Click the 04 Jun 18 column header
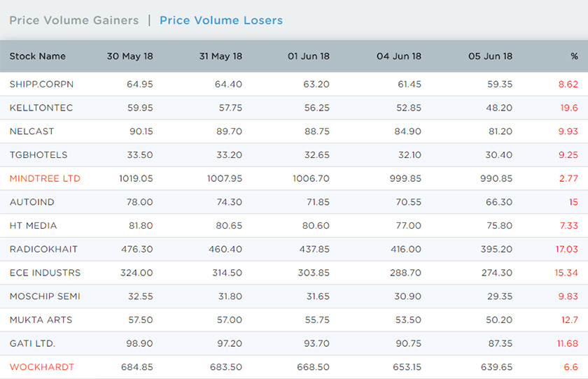The image size is (588, 379). point(399,56)
